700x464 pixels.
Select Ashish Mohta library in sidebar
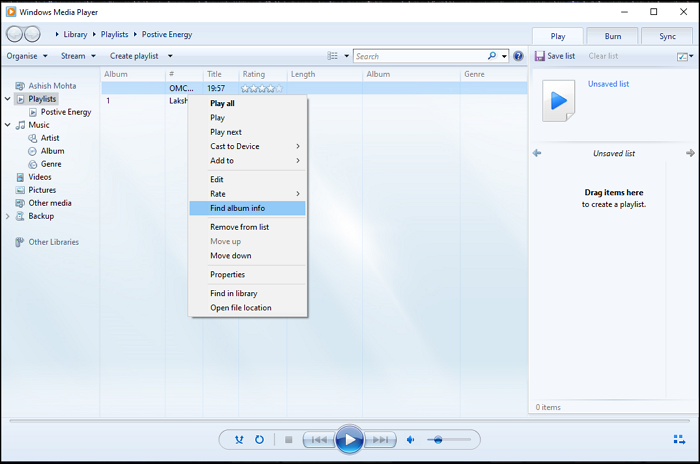coord(52,86)
